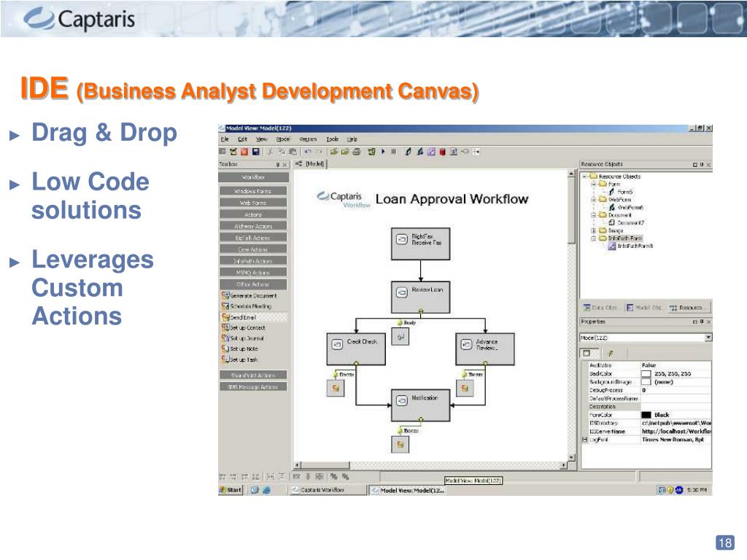The height and width of the screenshot is (560, 747).
Task: Open the SharePoint Actions toolbox group
Action: pyautogui.click(x=253, y=376)
